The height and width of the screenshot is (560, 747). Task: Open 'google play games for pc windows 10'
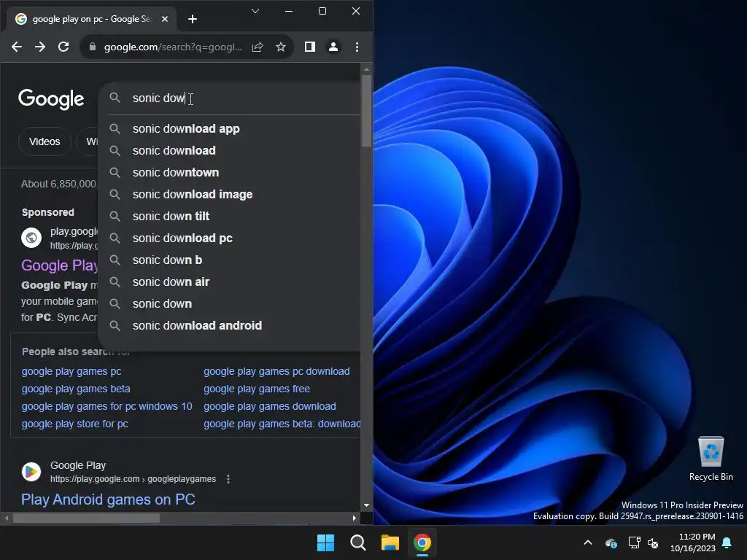click(107, 406)
